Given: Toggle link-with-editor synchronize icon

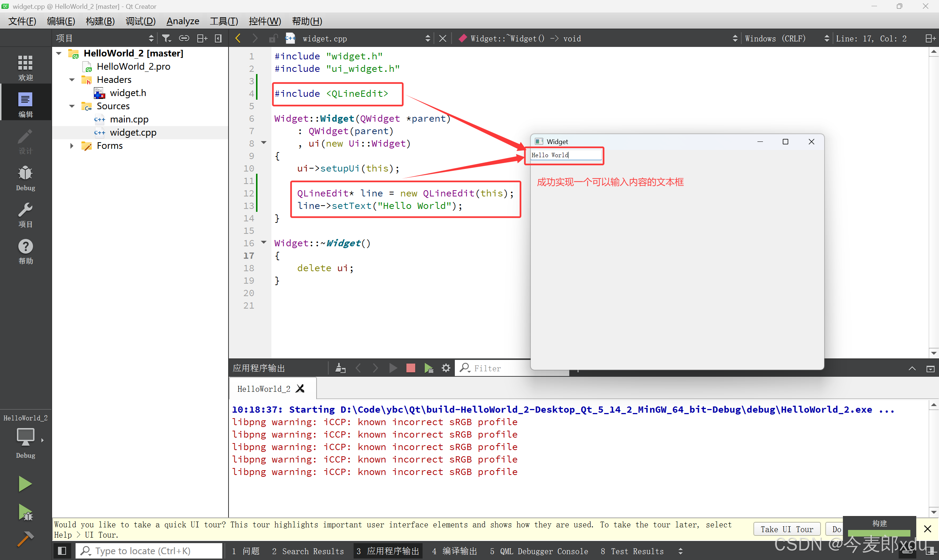Looking at the screenshot, I should click(x=184, y=38).
